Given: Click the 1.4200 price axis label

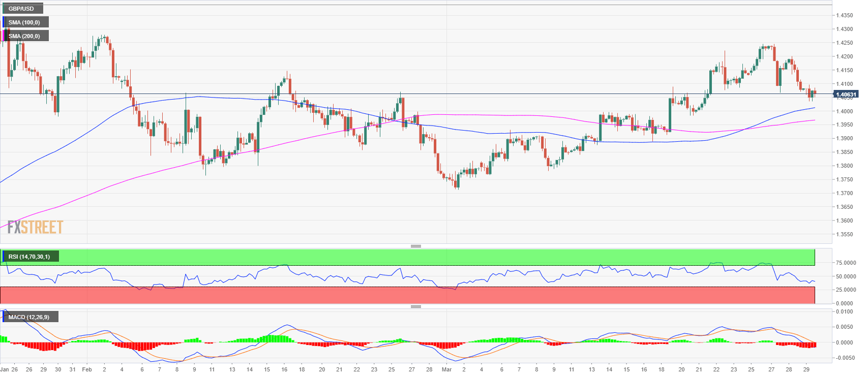Looking at the screenshot, I should point(845,57).
